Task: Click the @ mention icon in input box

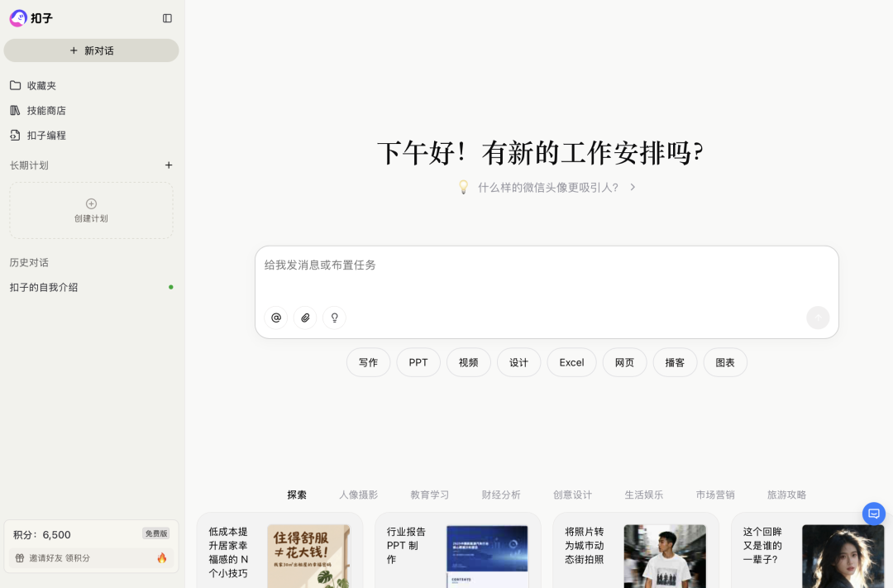Action: [x=276, y=318]
